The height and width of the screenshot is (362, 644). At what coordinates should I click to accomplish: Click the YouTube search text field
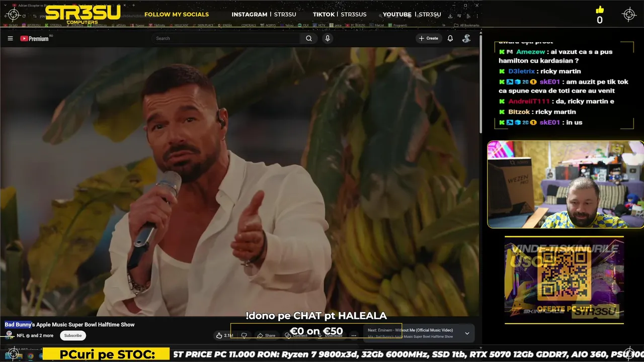click(226, 38)
